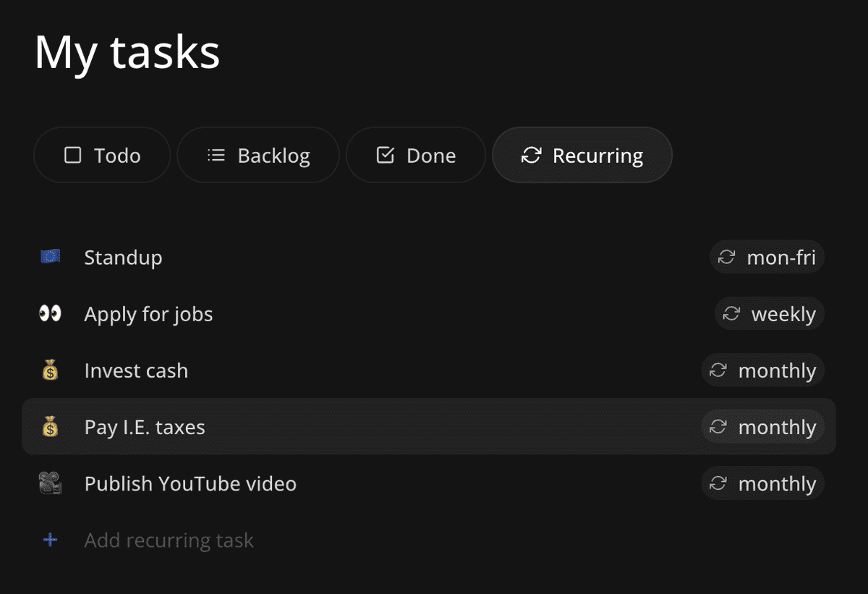Screen dimensions: 868x594
Task: Open the monthly badge for Publish YouTube video
Action: pos(763,483)
